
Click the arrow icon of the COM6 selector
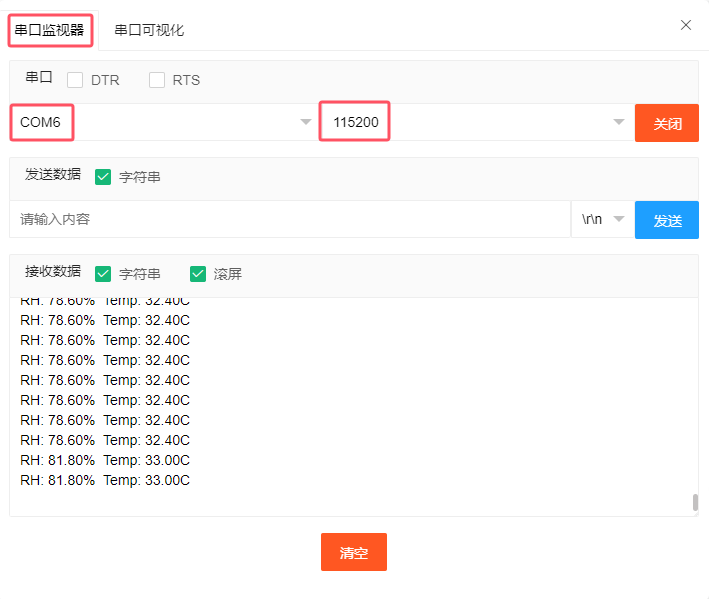pyautogui.click(x=305, y=123)
